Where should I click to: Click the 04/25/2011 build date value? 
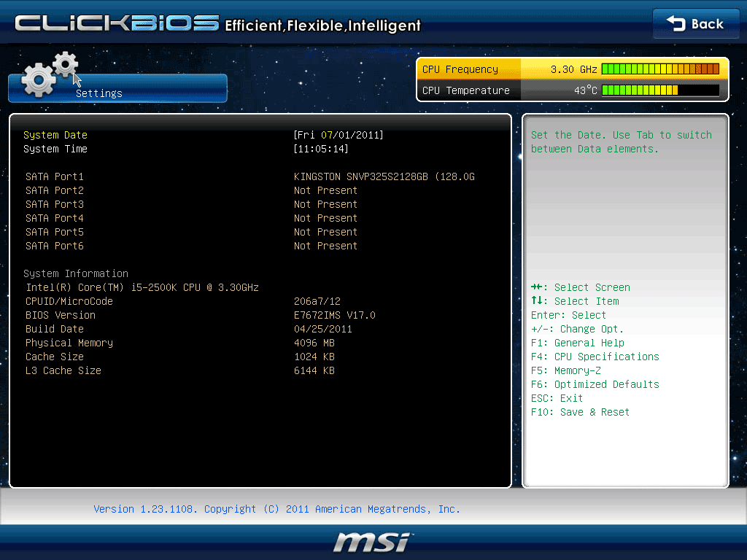pyautogui.click(x=322, y=329)
